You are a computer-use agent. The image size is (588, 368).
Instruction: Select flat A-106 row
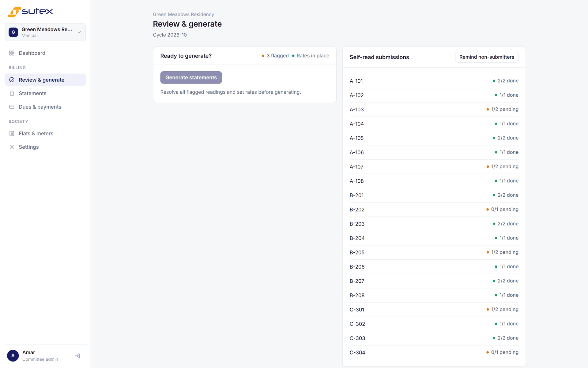click(434, 152)
